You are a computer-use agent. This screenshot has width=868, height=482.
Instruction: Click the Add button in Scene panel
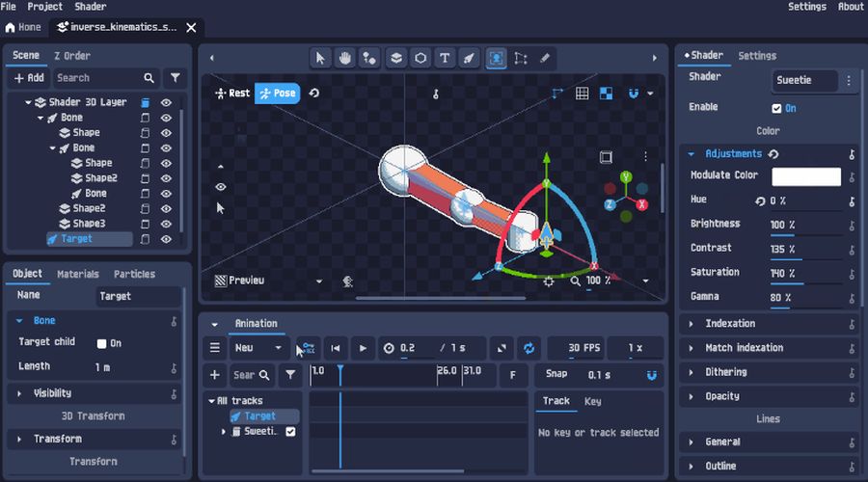pyautogui.click(x=29, y=78)
